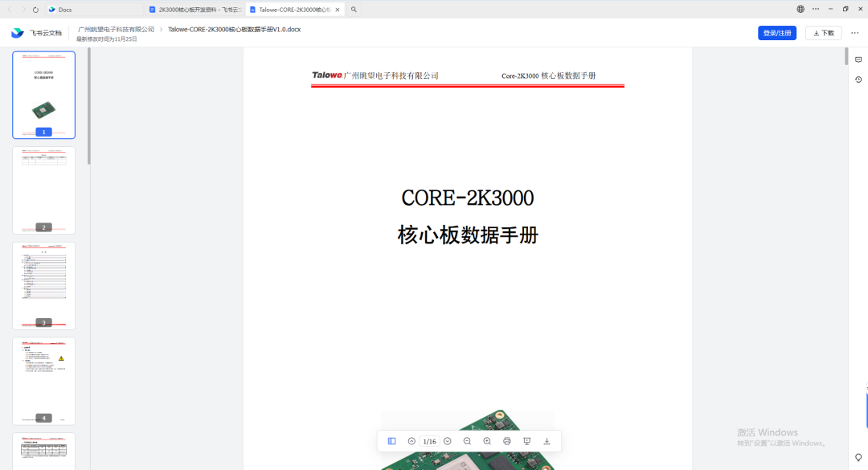
Task: Zoom in with the plus magnifier
Action: coord(487,441)
